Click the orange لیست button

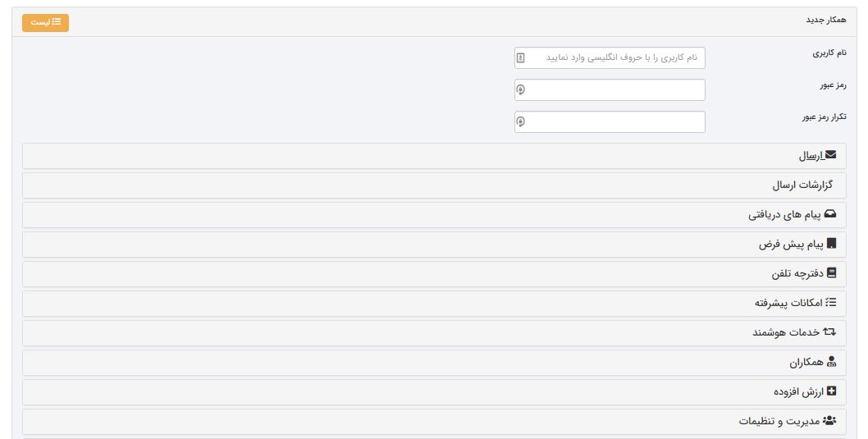coord(45,23)
